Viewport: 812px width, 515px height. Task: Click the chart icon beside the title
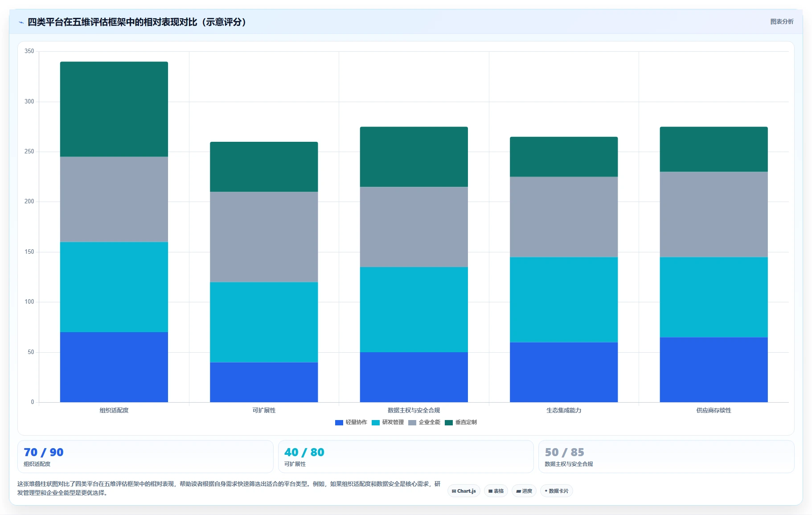21,22
